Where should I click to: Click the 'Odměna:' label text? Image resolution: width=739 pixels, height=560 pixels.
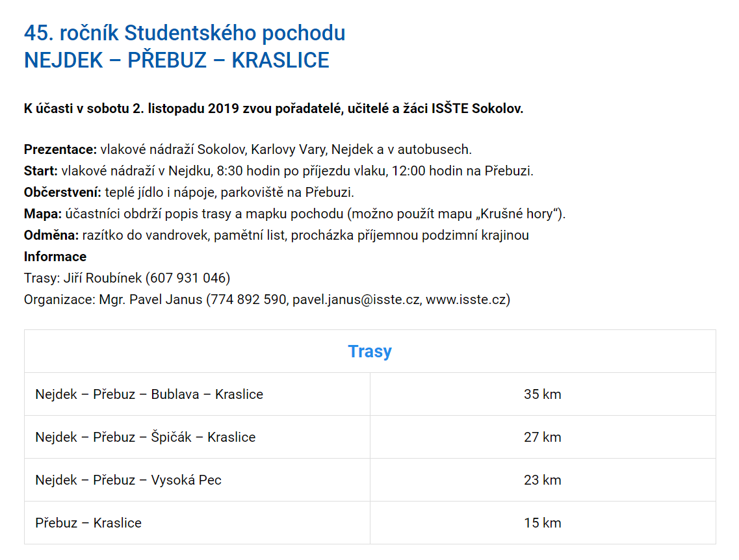click(51, 235)
